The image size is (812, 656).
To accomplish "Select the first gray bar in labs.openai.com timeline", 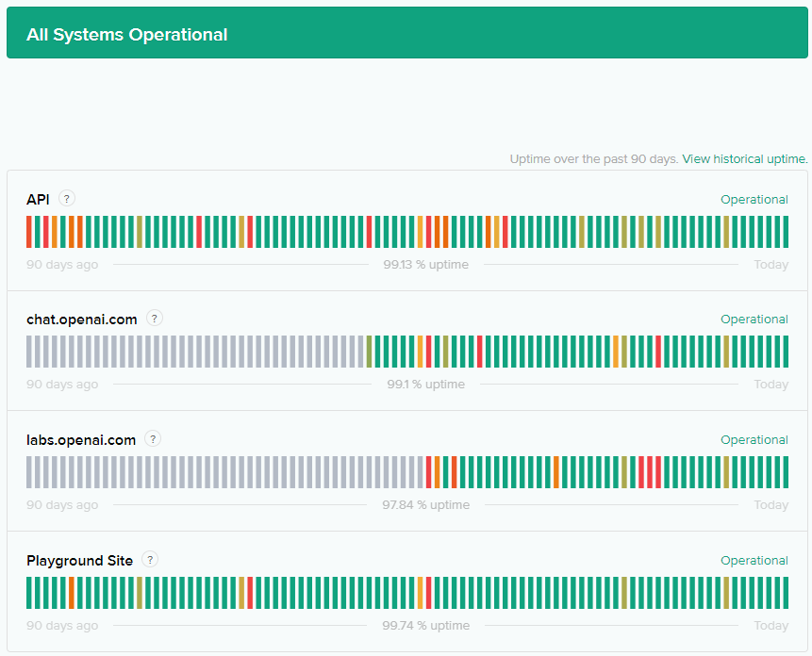I will click(x=29, y=472).
